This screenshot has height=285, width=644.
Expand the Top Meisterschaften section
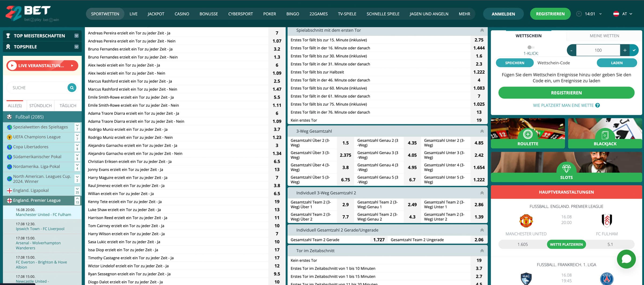click(x=76, y=36)
